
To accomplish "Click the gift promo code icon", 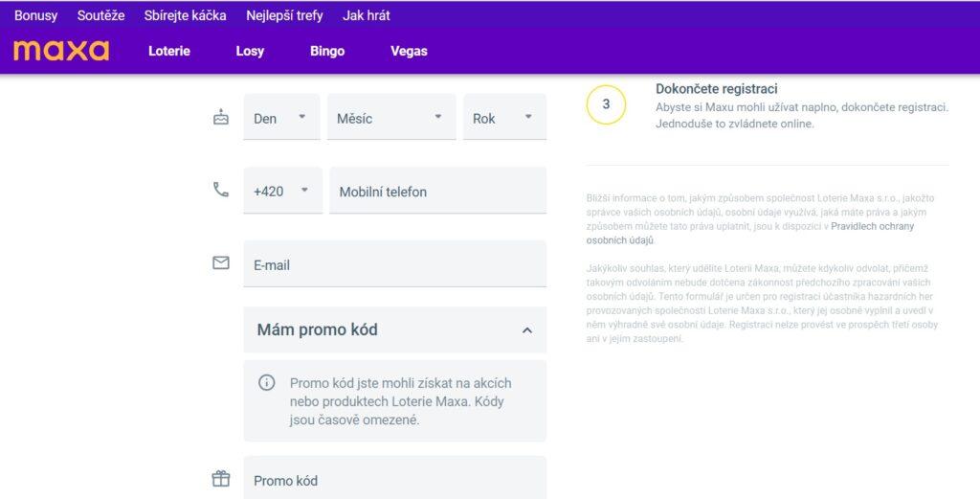I will [x=221, y=479].
